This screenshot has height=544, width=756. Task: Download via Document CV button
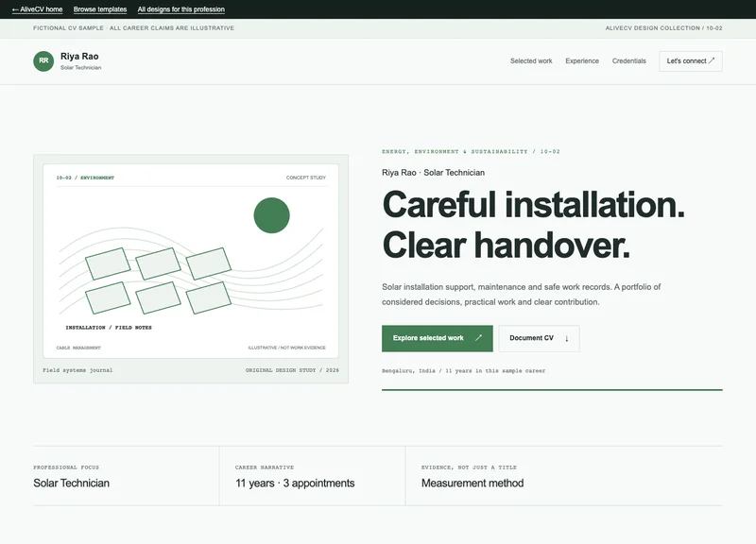click(539, 338)
